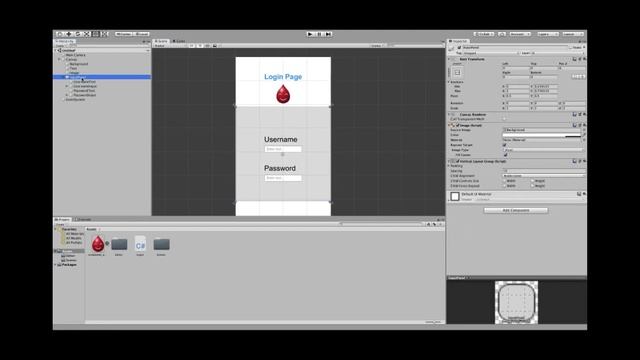Expand the password input tree node

point(67,95)
